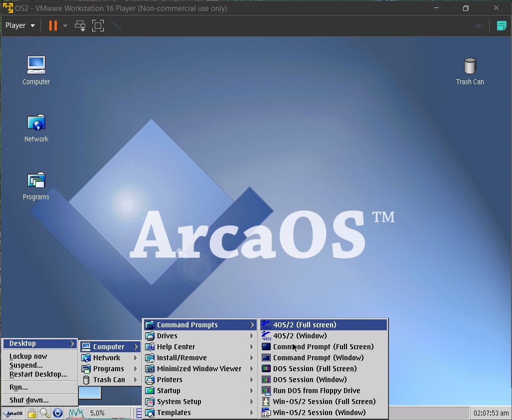Start Win-OS/2 Session (Window)
This screenshot has width=512, height=420.
(324, 413)
